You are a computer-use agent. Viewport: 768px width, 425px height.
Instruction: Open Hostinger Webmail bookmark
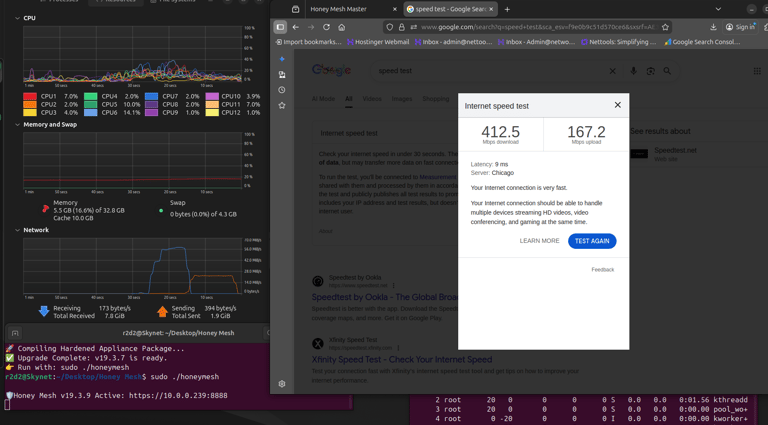378,42
